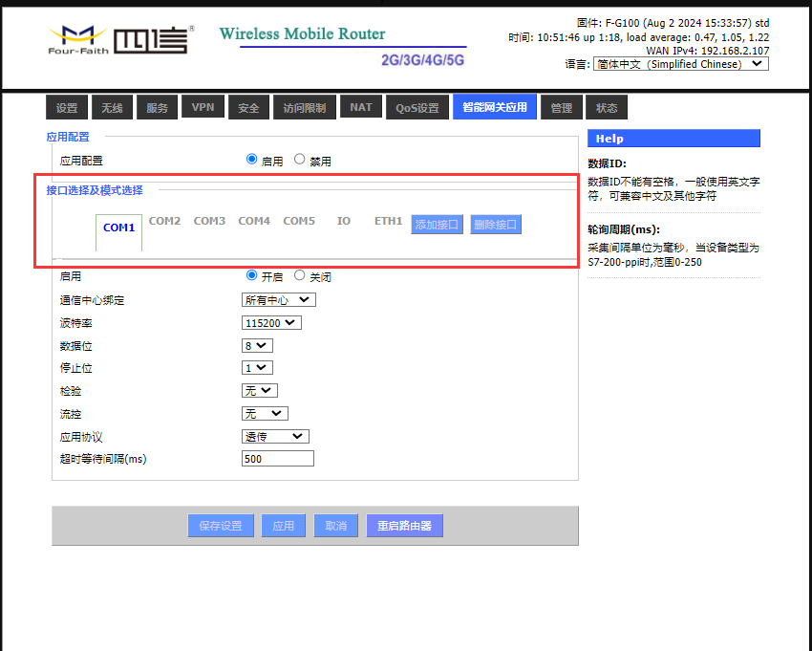The height and width of the screenshot is (651, 812).
Task: Open the 管理 navigation tab
Action: pos(562,107)
